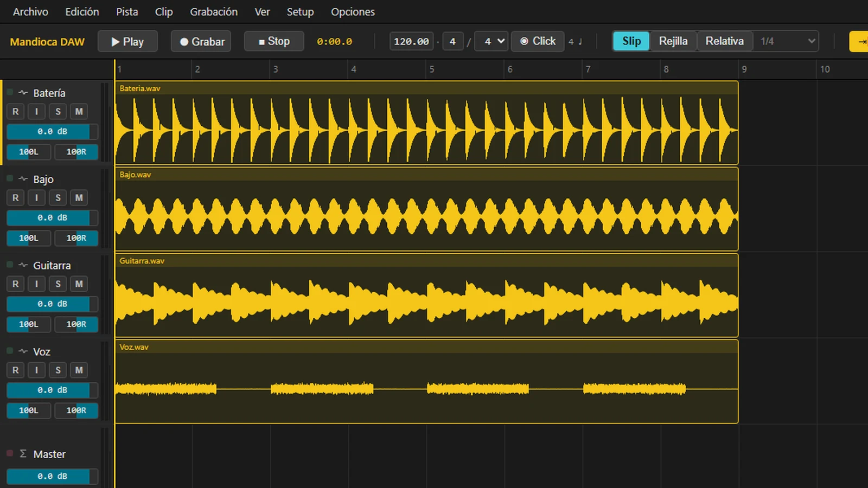The height and width of the screenshot is (488, 868).
Task: Click bar 5 on the timeline ruler
Action: coord(432,69)
